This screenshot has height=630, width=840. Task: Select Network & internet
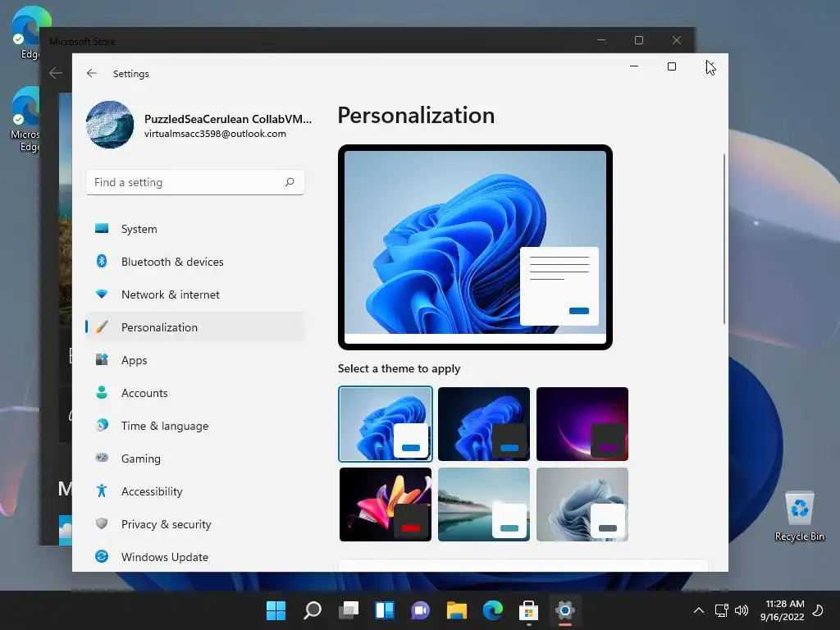pyautogui.click(x=195, y=294)
